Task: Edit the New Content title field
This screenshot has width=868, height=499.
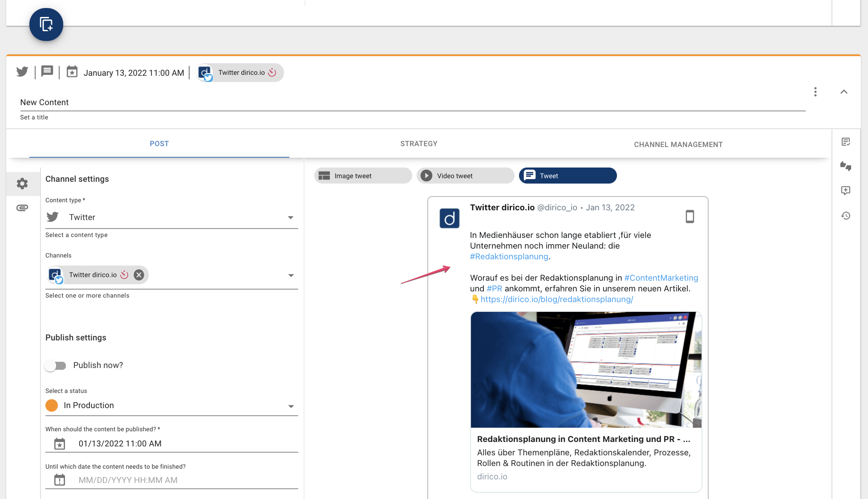Action: coord(413,102)
